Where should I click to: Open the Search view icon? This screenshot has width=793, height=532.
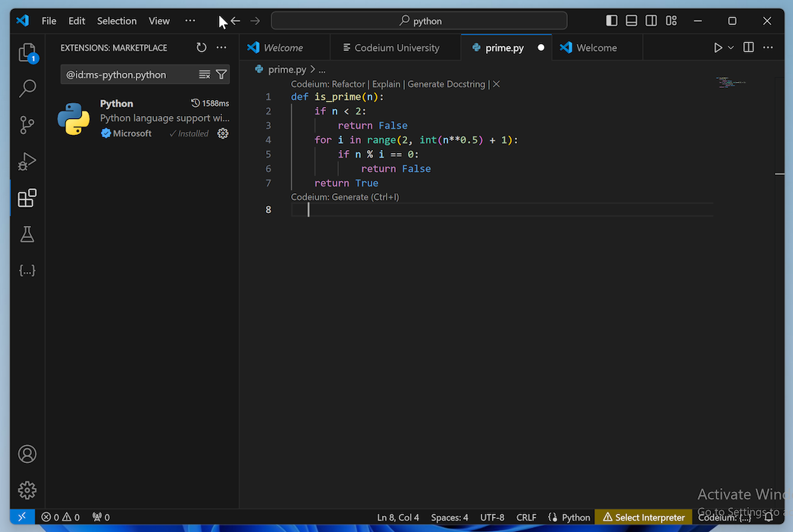(27, 89)
